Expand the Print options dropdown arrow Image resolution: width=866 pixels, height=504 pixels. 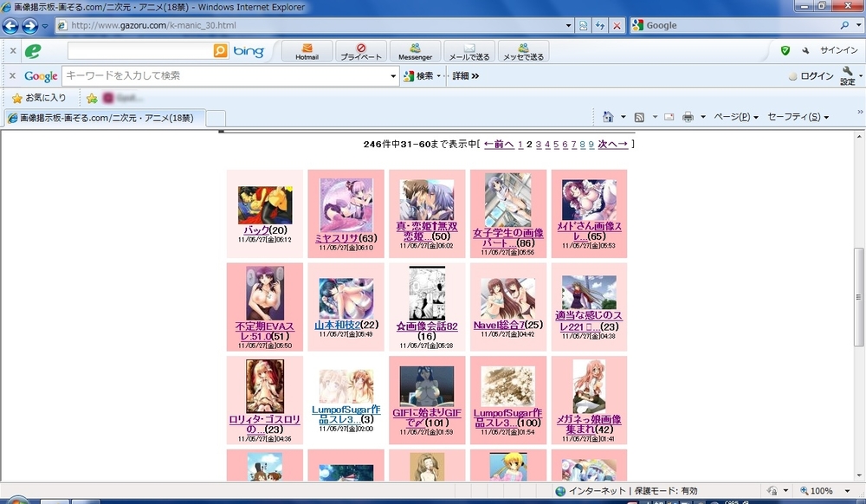[x=702, y=117]
